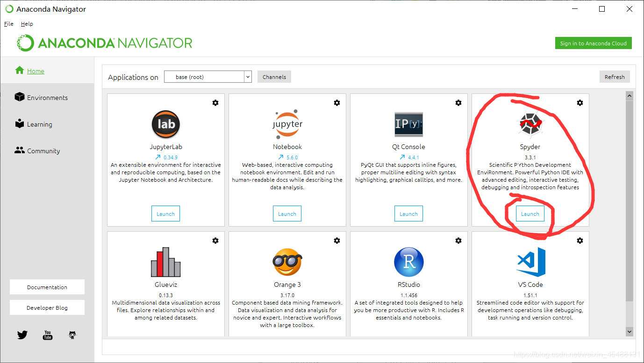Click the Orange 3 sunglasses logo

(x=287, y=262)
